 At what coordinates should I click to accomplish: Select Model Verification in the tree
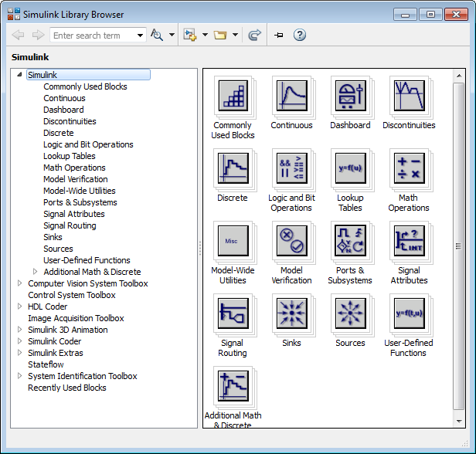(x=76, y=179)
